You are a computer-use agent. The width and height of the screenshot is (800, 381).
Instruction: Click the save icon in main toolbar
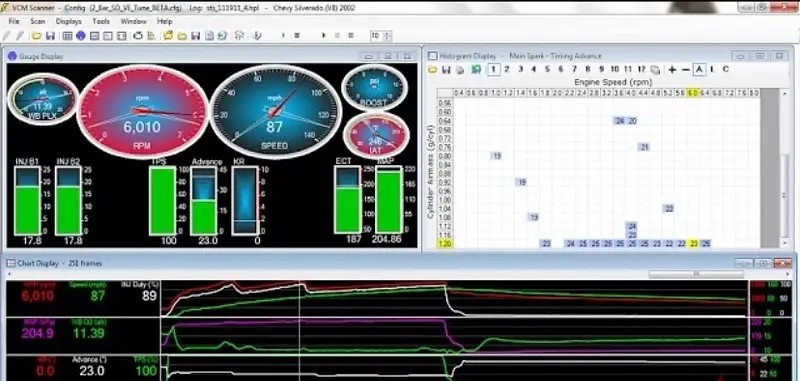pyautogui.click(x=49, y=36)
